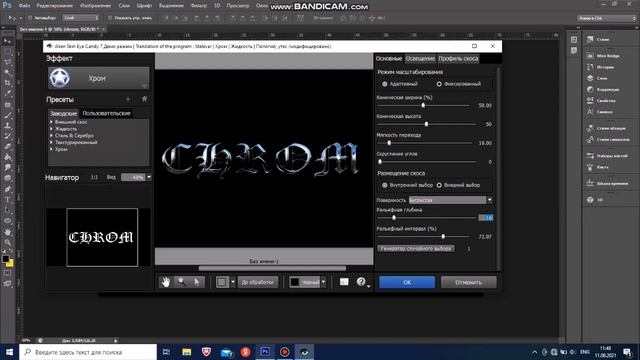Cancel the Eye Candy dialog

click(x=469, y=282)
